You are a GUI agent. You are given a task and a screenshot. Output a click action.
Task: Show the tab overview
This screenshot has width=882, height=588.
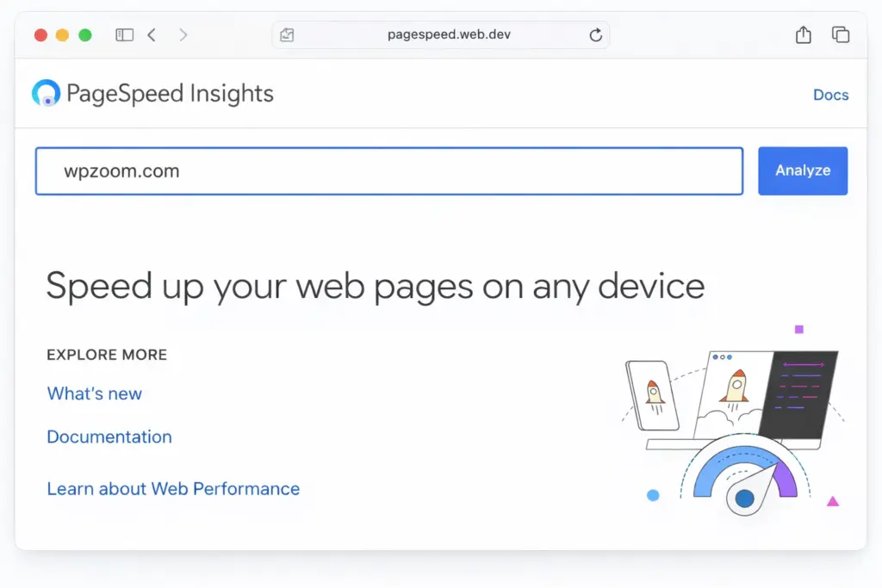pos(840,35)
